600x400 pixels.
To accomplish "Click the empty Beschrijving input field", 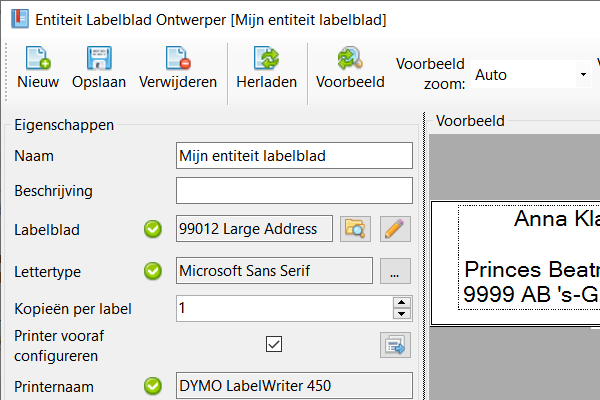I will 293,190.
